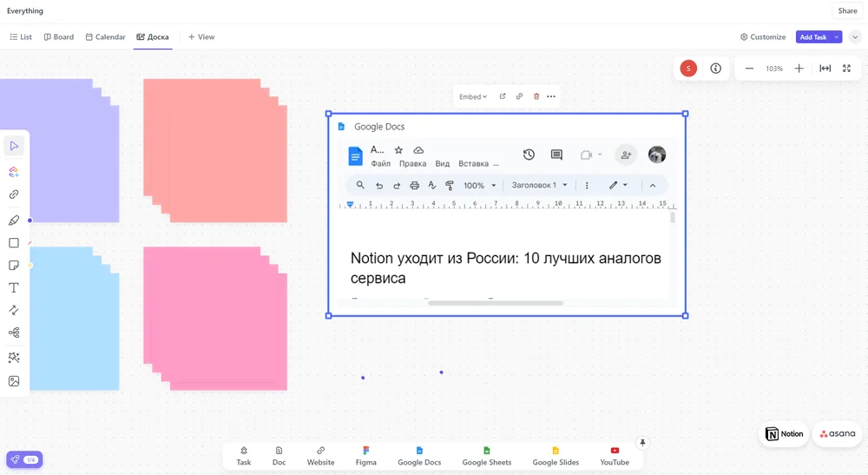The image size is (868, 475).
Task: Select the pen drawing tool
Action: point(14,221)
